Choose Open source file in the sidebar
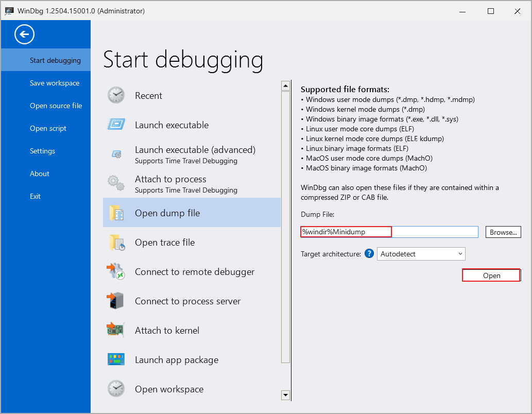 coord(56,106)
